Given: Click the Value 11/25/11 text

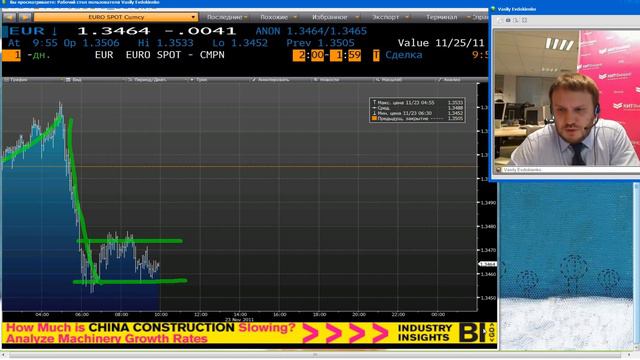Looking at the screenshot, I should click(441, 43).
